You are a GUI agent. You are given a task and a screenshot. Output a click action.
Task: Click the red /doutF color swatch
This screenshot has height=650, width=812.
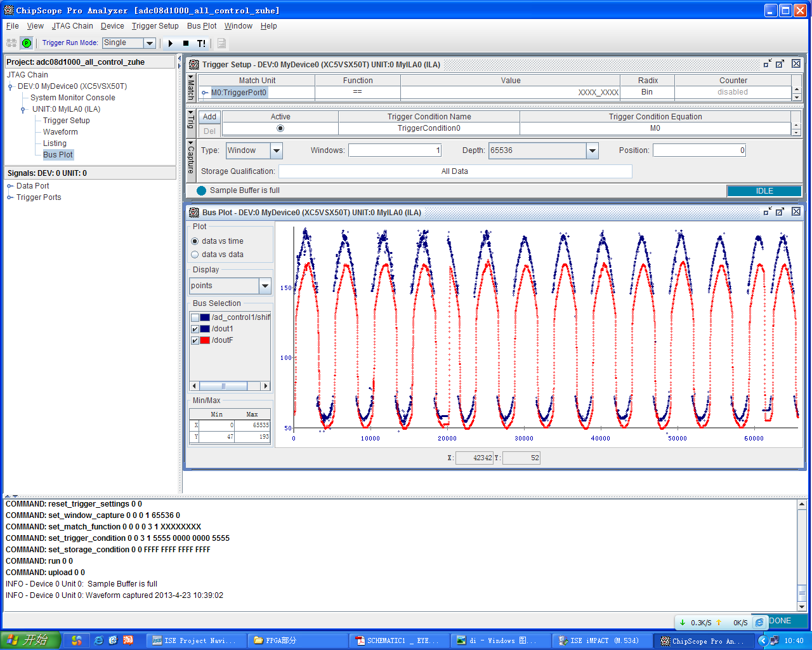205,340
